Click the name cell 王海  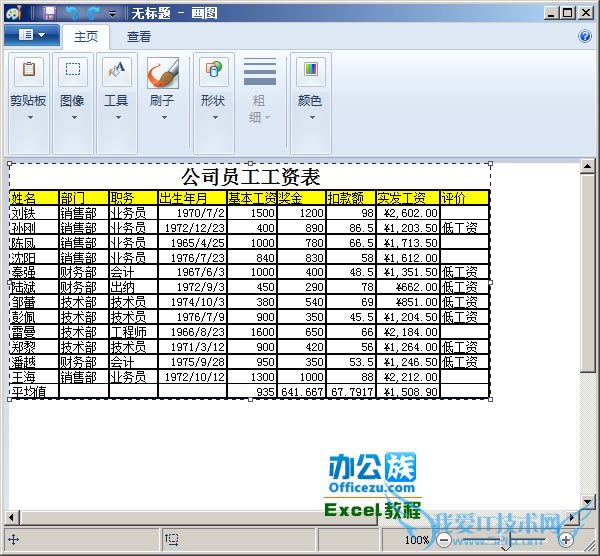(x=34, y=377)
